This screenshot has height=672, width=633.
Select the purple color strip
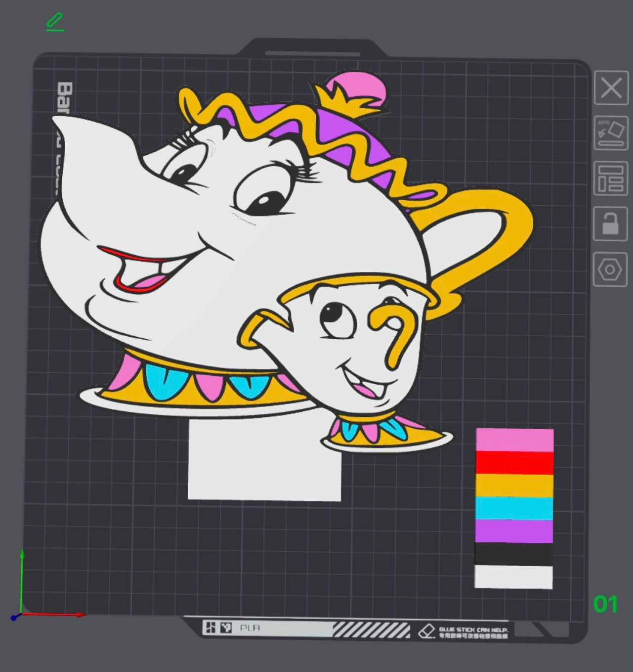(x=514, y=531)
